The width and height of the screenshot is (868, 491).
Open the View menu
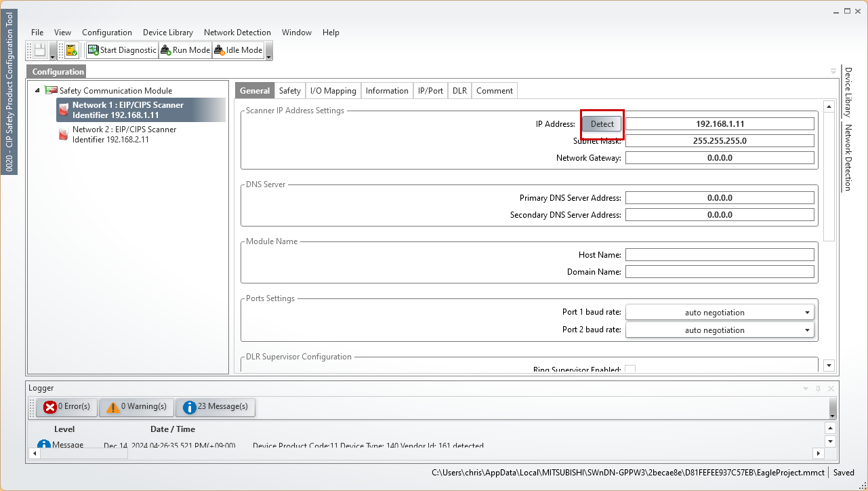[x=62, y=32]
